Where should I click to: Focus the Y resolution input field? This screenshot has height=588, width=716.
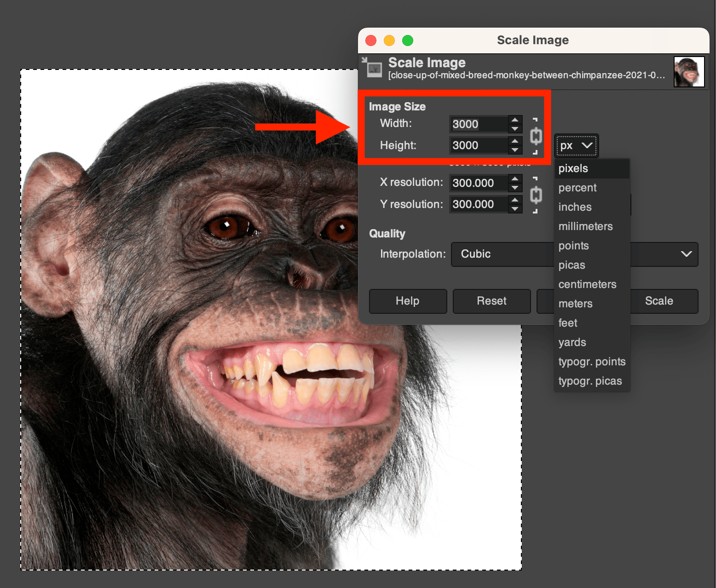pos(478,204)
